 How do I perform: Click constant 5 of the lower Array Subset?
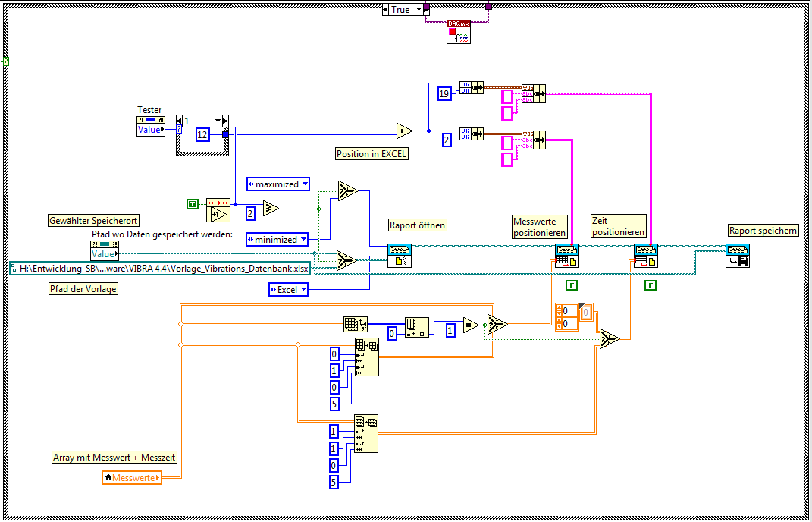tap(334, 482)
